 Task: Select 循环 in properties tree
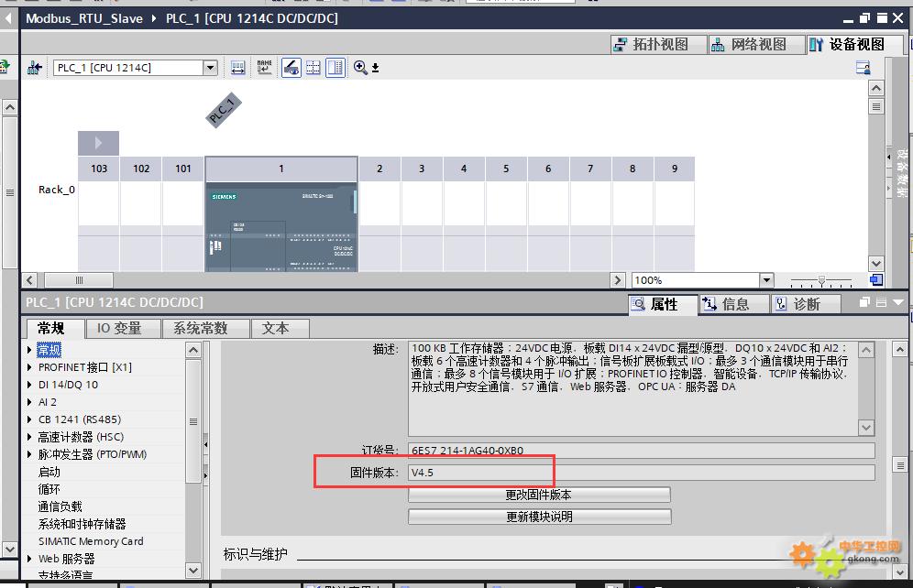(x=49, y=490)
